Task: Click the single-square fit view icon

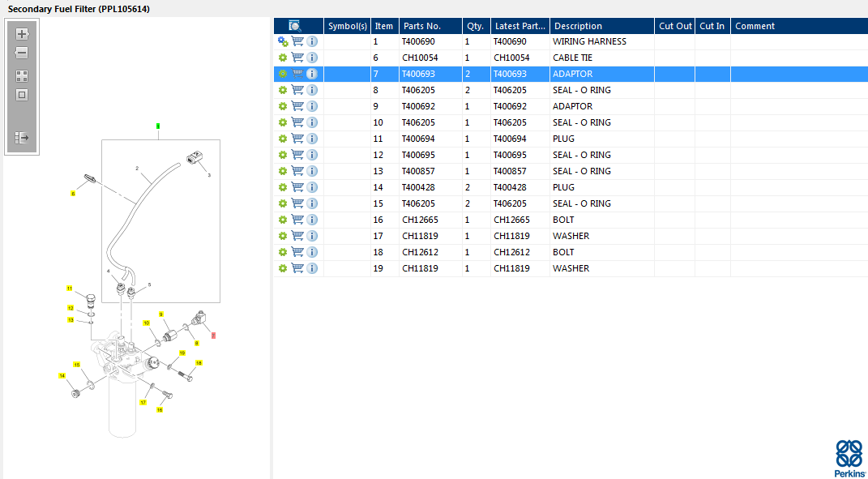Action: click(x=22, y=95)
